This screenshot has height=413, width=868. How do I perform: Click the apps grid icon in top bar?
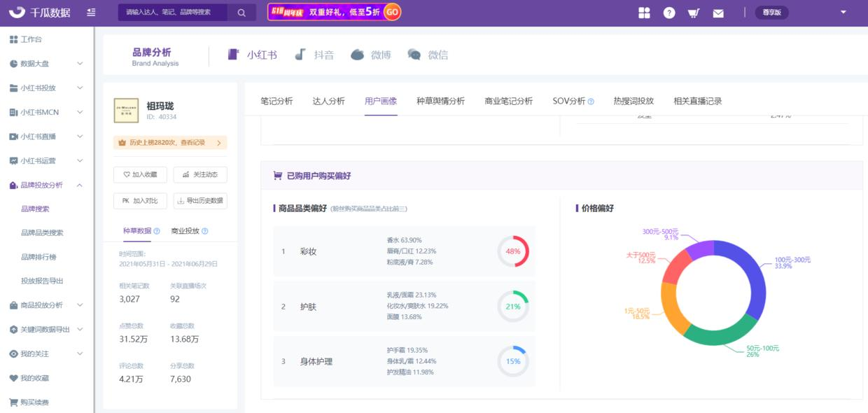pyautogui.click(x=645, y=12)
